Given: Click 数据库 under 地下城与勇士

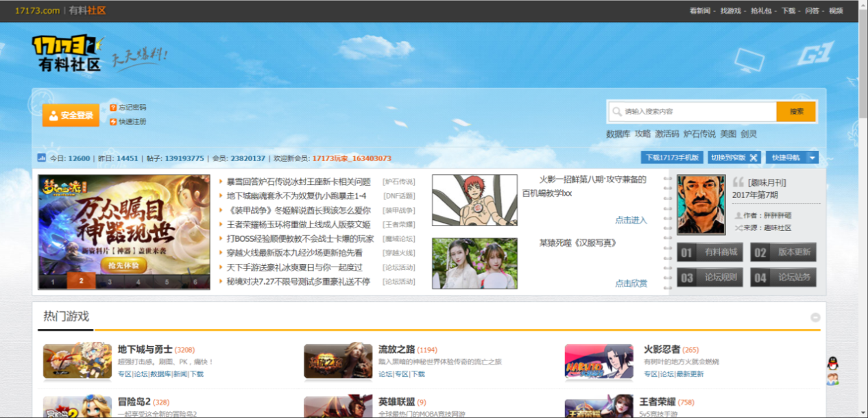Looking at the screenshot, I should click(160, 374).
